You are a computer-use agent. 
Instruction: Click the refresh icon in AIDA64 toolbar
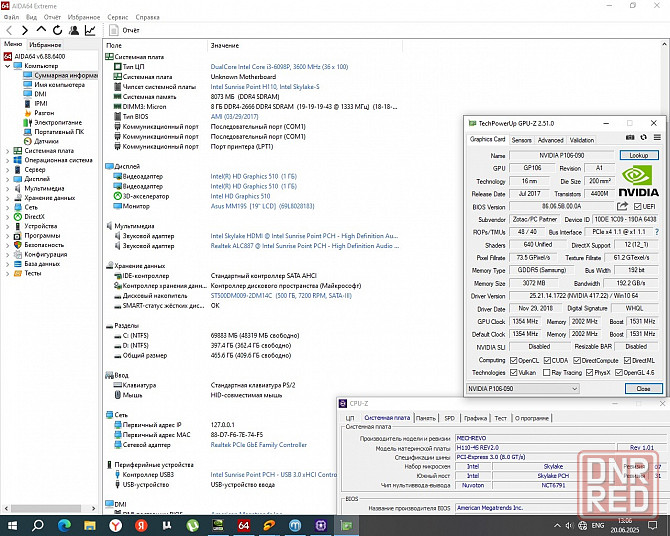click(57, 30)
